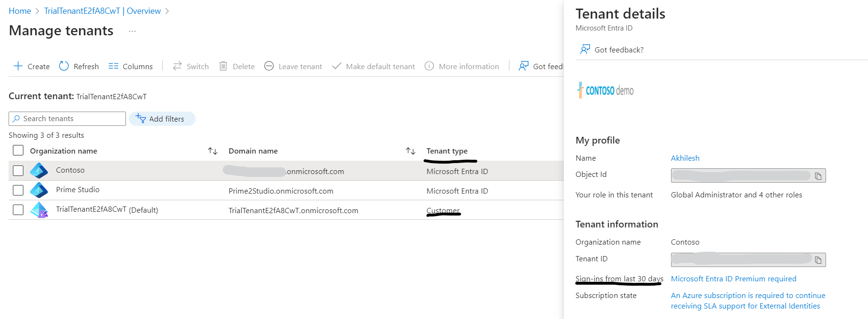This screenshot has width=868, height=319.
Task: Click Prime2Studio.onmicrosoft.com domain cell
Action: (x=281, y=191)
